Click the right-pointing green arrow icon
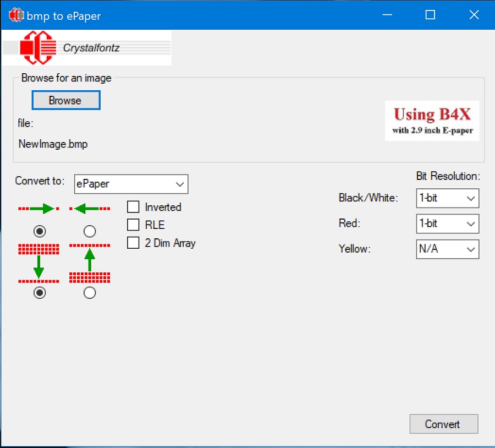 pyautogui.click(x=39, y=209)
